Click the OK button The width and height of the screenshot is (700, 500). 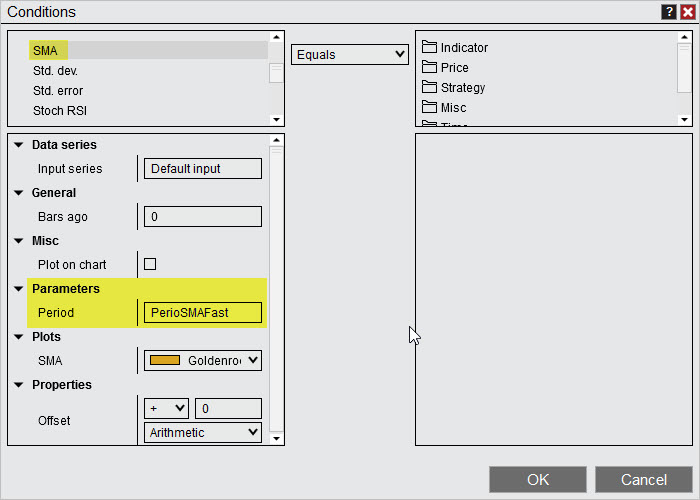[538, 479]
